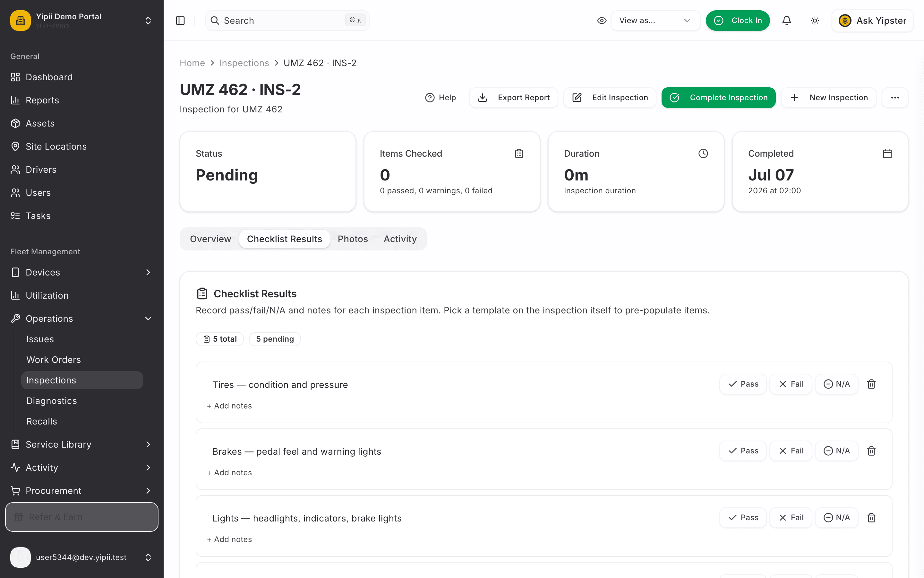Open the Tasks page
This screenshot has height=578, width=924.
82,216
